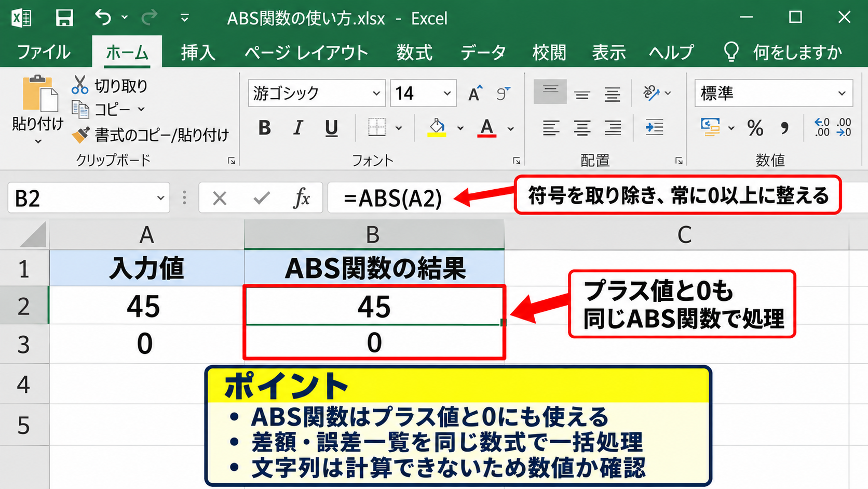Viewport: 868px width, 489px height.
Task: Click the formula bar showing =ABS(A2)
Action: 392,198
